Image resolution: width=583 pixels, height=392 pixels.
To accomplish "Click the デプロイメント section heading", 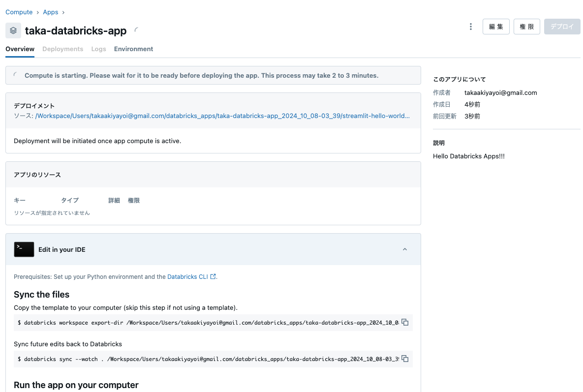I will 34,106.
